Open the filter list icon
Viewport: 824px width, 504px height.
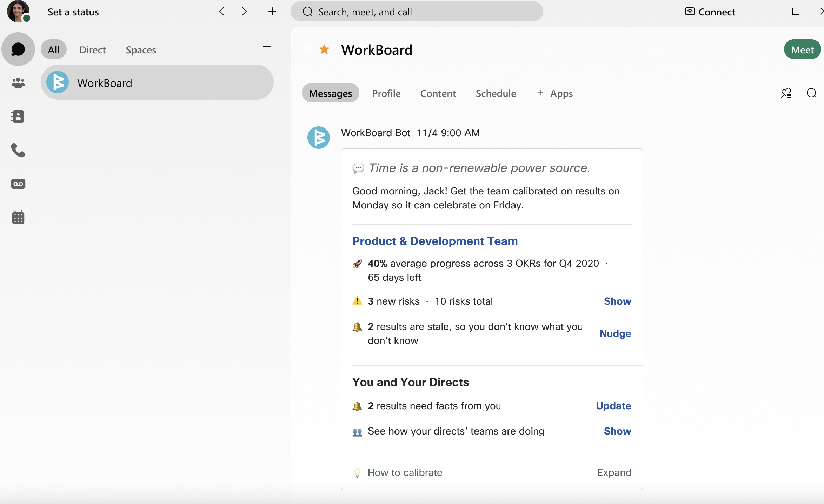267,49
